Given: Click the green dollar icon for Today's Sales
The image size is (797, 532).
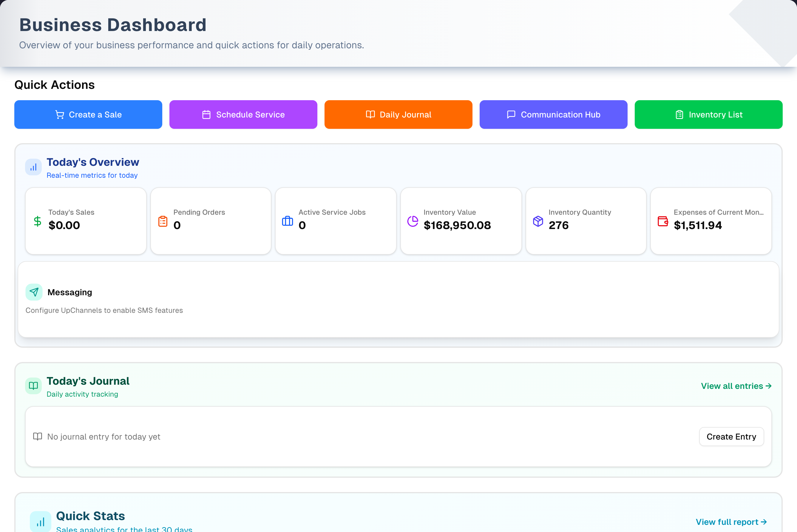Looking at the screenshot, I should pos(37,221).
